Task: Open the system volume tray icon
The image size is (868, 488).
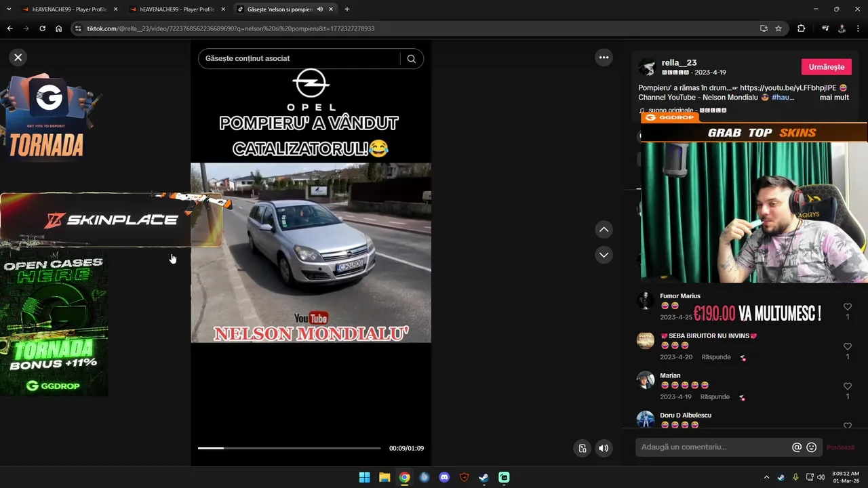Action: click(x=821, y=477)
